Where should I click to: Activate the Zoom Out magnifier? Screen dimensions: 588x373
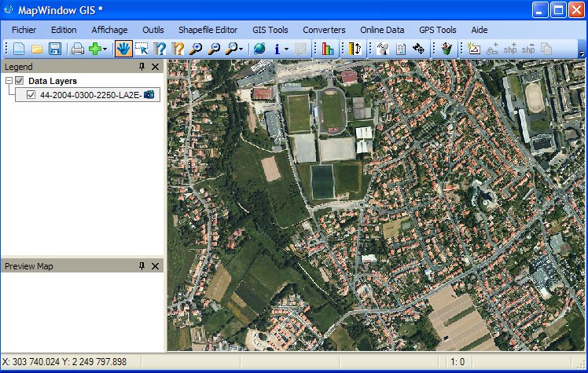[x=215, y=49]
